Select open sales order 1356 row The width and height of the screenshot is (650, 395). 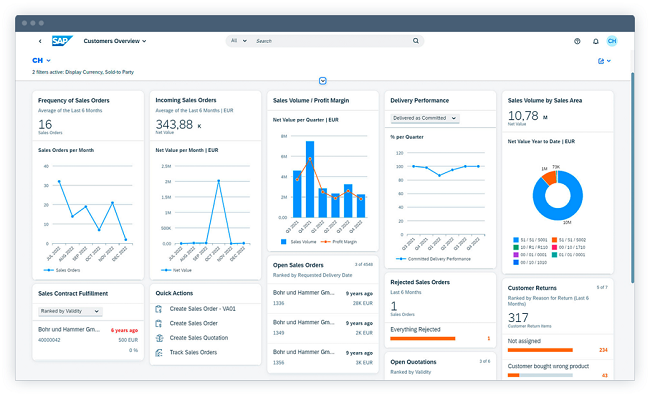coord(323,357)
